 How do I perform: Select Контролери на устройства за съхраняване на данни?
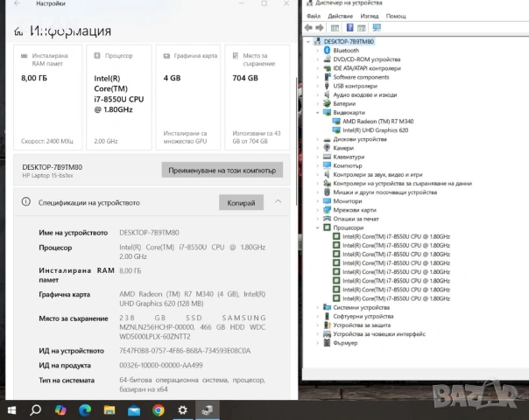403,184
